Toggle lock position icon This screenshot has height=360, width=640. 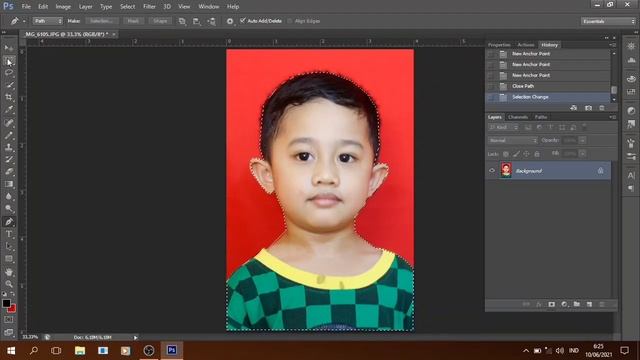click(527, 154)
